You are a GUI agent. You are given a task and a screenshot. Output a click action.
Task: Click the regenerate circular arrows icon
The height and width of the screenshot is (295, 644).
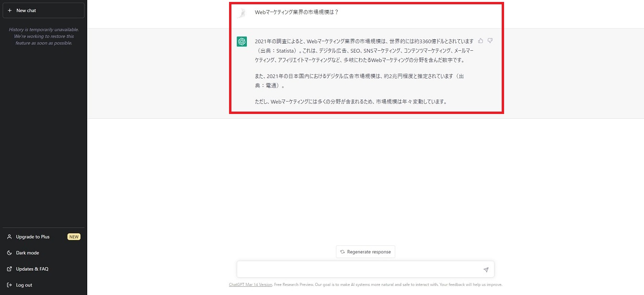pyautogui.click(x=342, y=252)
